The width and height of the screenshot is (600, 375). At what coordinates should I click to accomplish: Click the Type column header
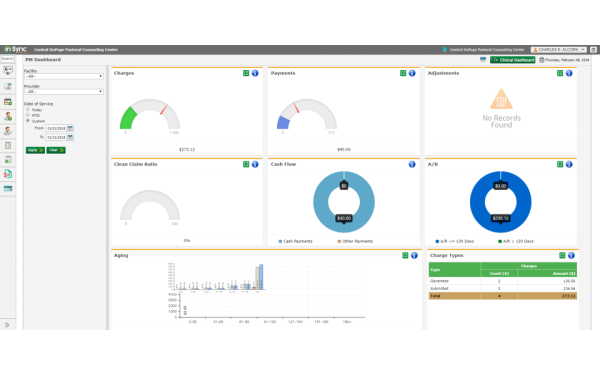point(455,270)
